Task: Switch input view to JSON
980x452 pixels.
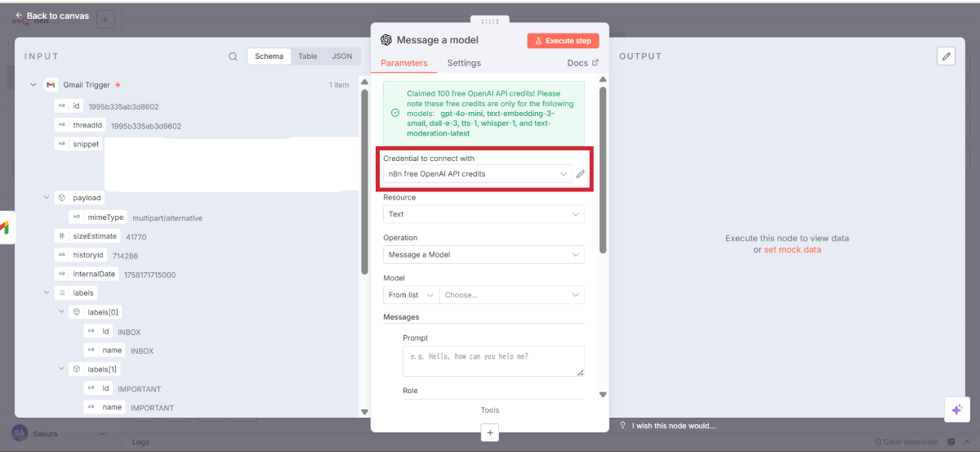Action: [x=342, y=56]
